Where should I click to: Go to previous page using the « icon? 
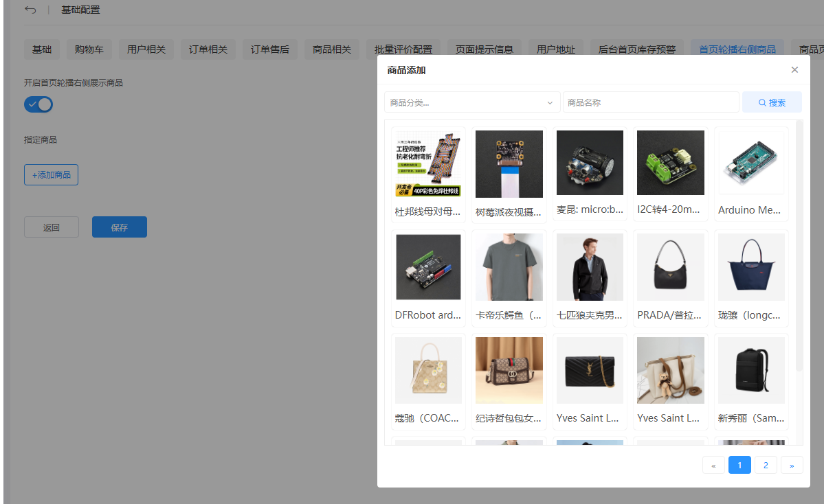(x=713, y=465)
